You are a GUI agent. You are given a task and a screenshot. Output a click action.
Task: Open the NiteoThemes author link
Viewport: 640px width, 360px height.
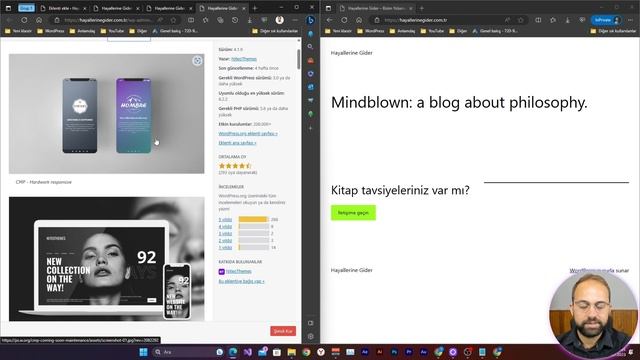(244, 59)
